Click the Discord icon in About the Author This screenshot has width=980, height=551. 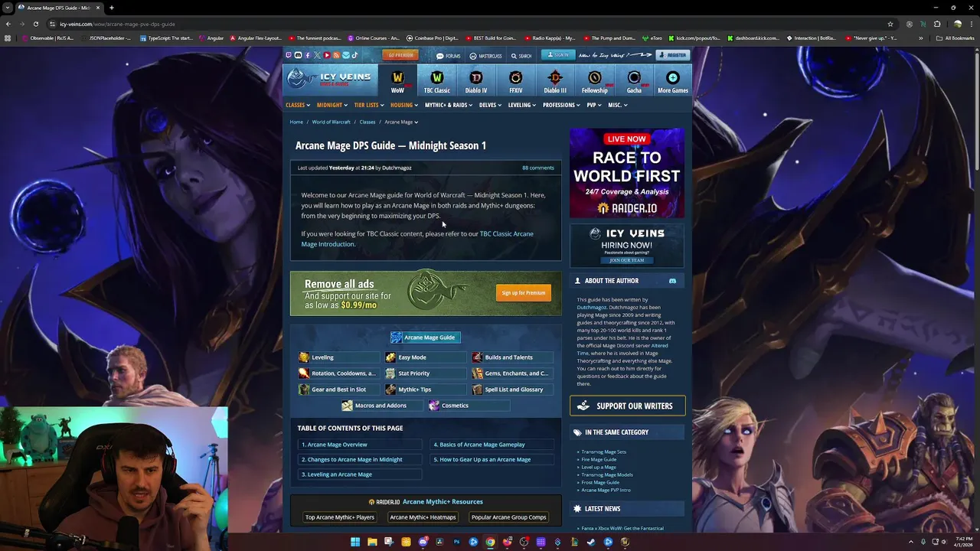(x=672, y=281)
